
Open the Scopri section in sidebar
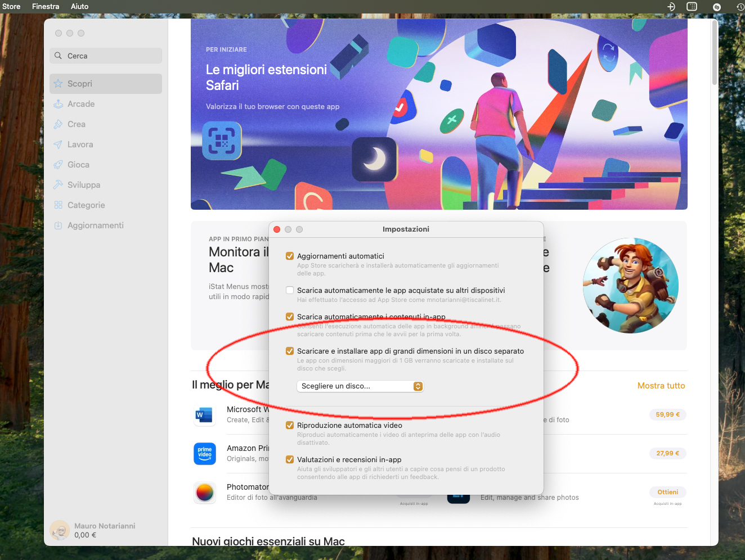click(x=106, y=84)
